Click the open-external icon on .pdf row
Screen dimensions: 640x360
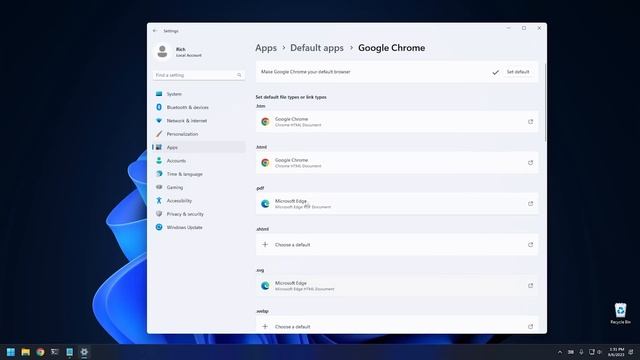tap(530, 204)
